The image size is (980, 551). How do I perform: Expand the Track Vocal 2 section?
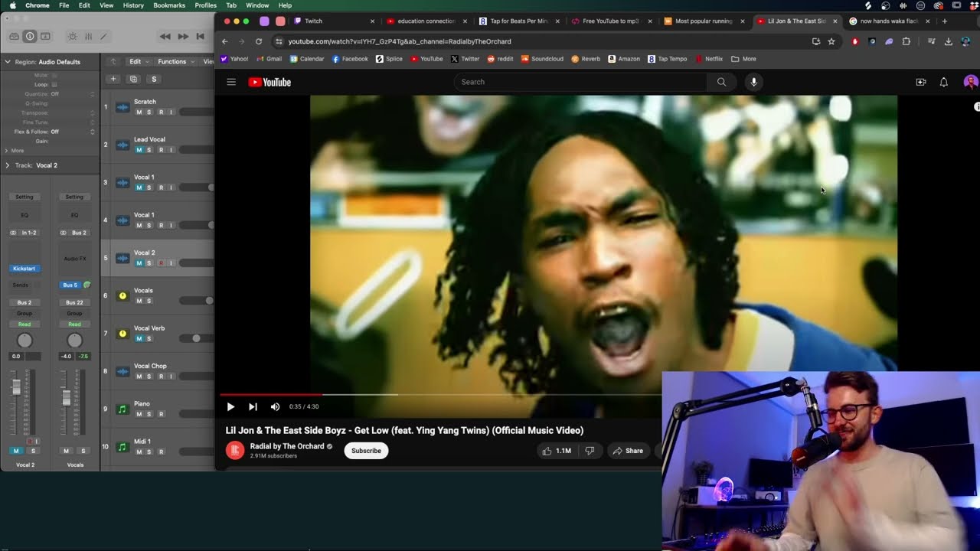tap(8, 165)
